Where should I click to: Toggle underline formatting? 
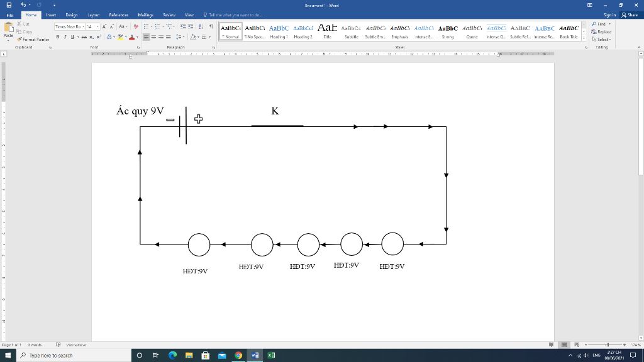(x=73, y=37)
